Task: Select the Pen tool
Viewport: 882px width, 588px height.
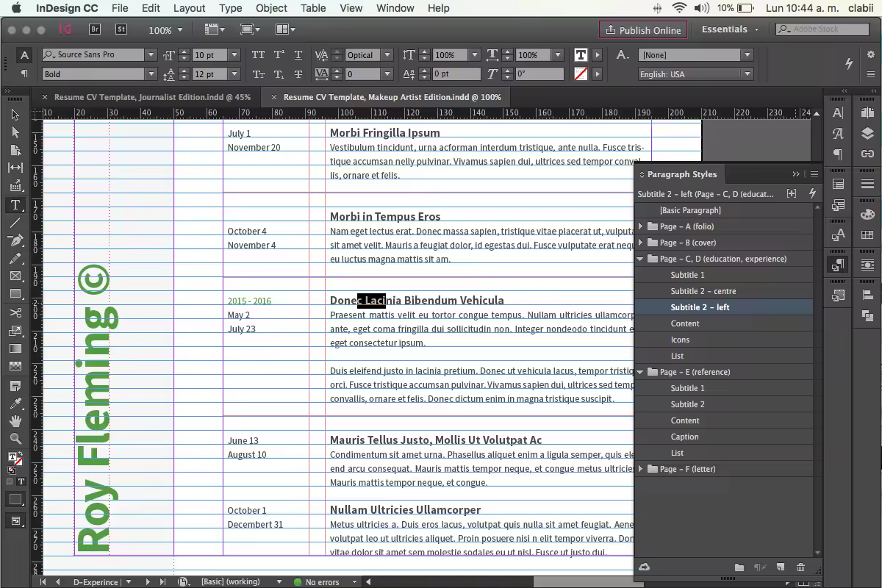Action: point(15,240)
